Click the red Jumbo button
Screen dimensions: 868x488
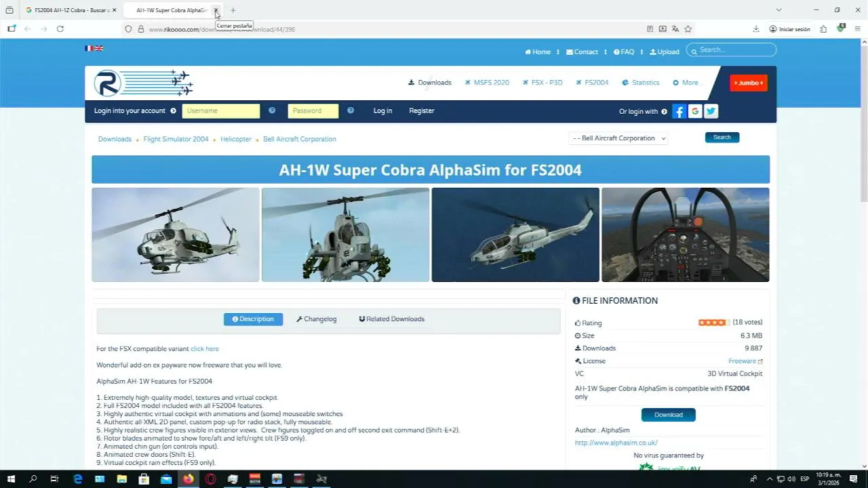click(749, 83)
